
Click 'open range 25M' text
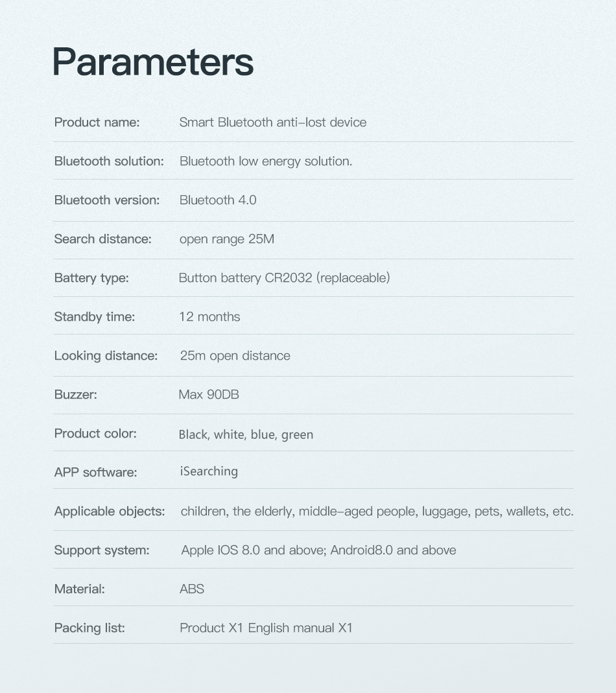[x=227, y=239]
